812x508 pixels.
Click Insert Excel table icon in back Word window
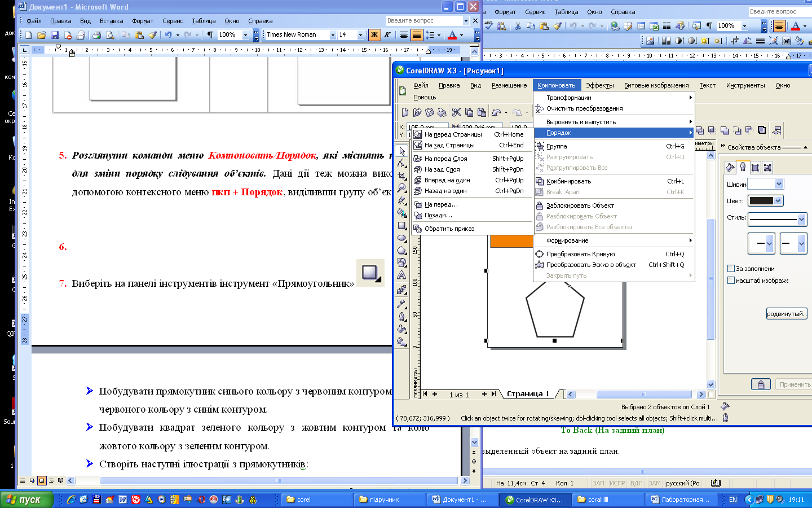click(654, 26)
